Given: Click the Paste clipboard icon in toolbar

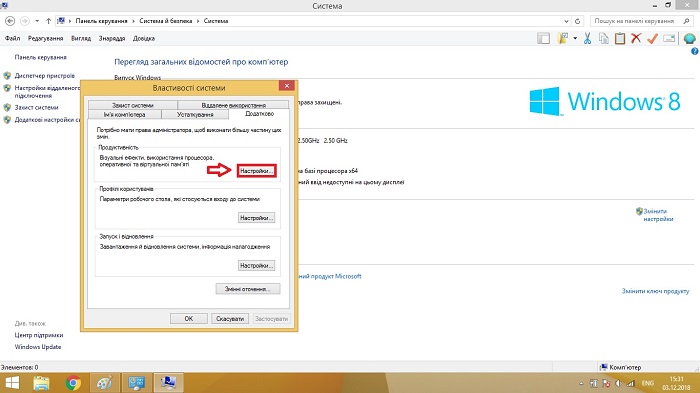Looking at the screenshot, I should tap(620, 38).
